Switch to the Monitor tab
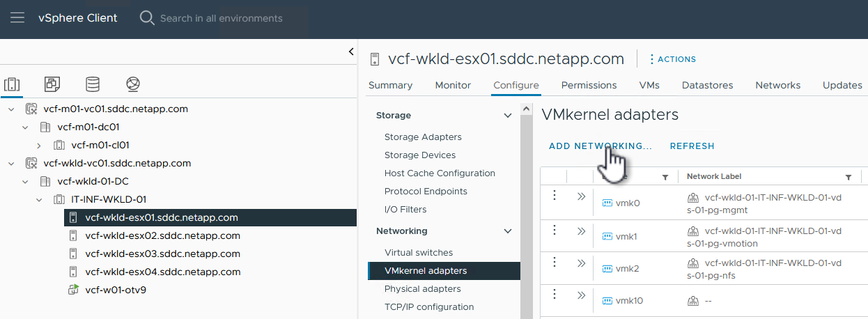This screenshot has height=319, width=868. point(453,85)
